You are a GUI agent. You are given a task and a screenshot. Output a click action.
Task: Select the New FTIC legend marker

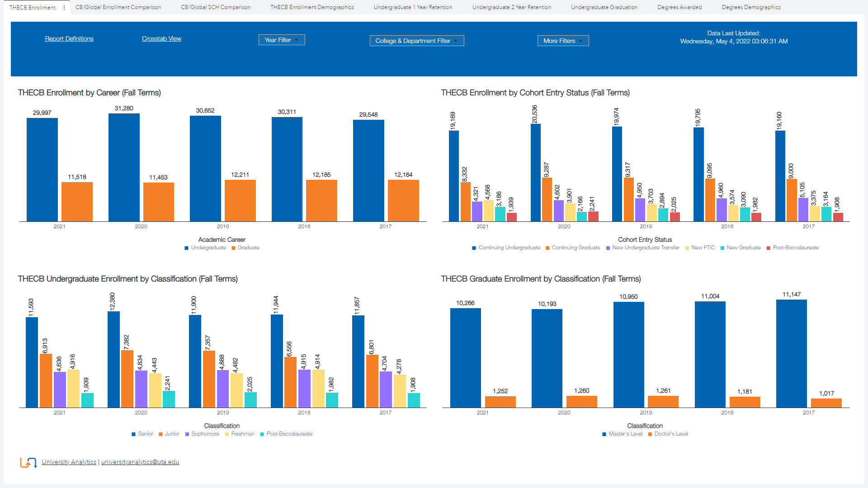(687, 248)
